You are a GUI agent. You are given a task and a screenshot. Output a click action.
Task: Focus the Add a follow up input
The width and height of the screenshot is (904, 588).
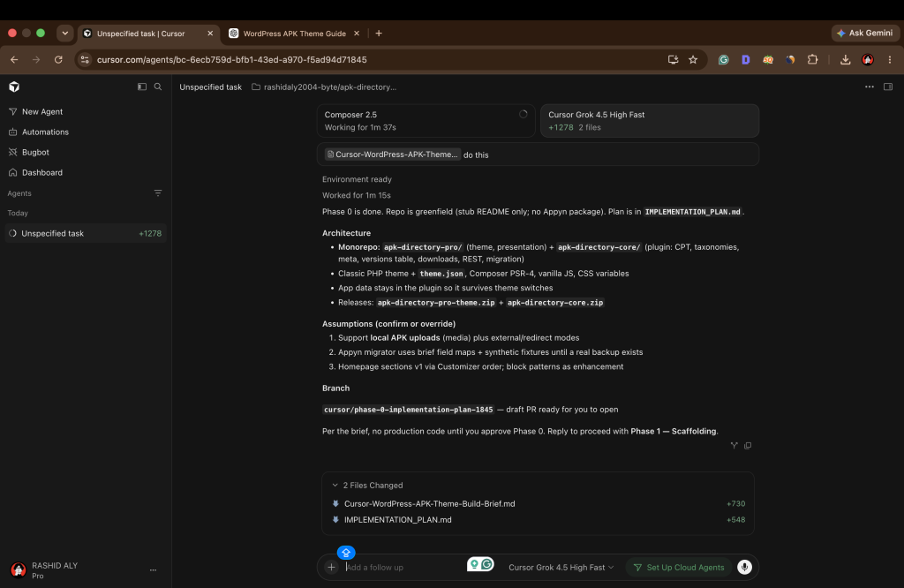click(403, 567)
